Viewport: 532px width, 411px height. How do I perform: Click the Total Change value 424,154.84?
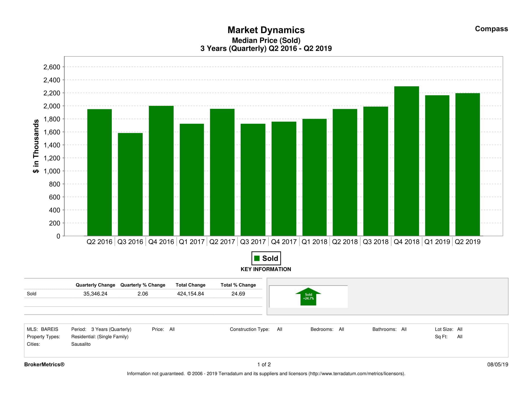190,294
